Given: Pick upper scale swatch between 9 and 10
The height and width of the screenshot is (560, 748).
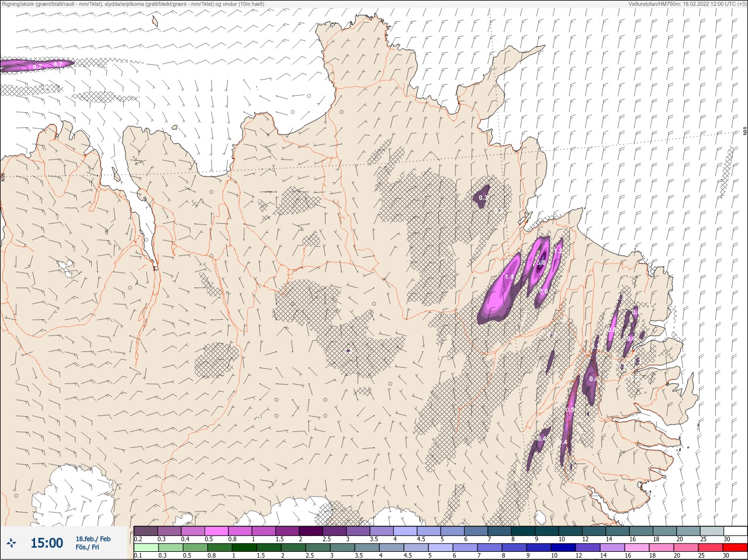Looking at the screenshot, I should click(x=546, y=531).
